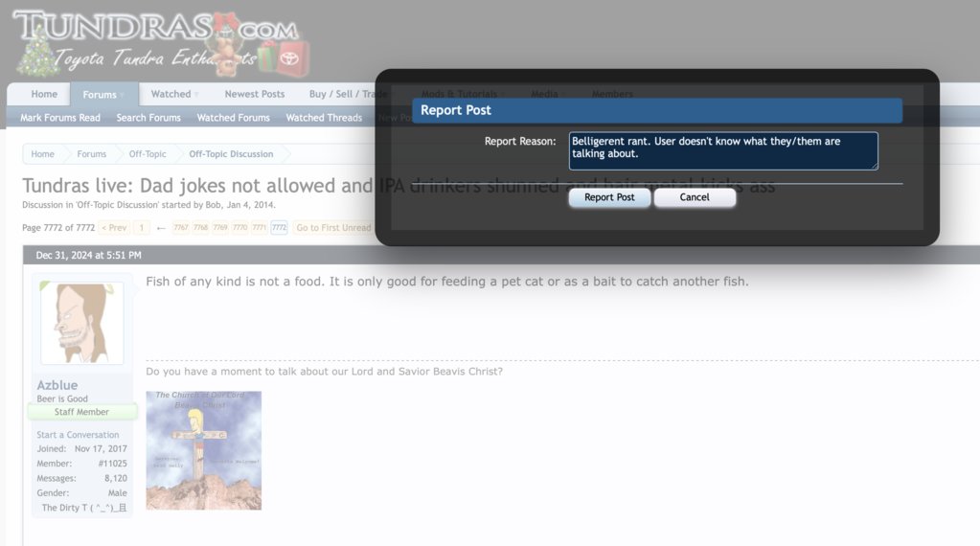This screenshot has height=546, width=980.
Task: Open thread page 7767
Action: point(181,228)
